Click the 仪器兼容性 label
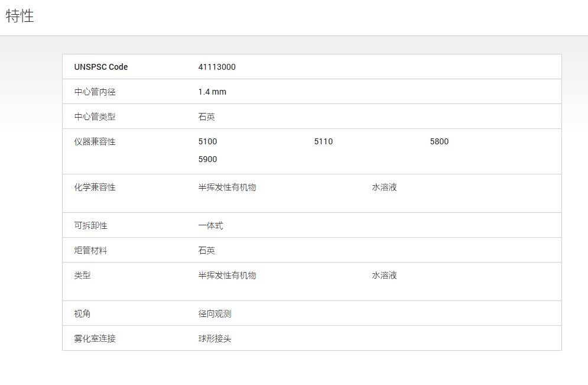 95,141
